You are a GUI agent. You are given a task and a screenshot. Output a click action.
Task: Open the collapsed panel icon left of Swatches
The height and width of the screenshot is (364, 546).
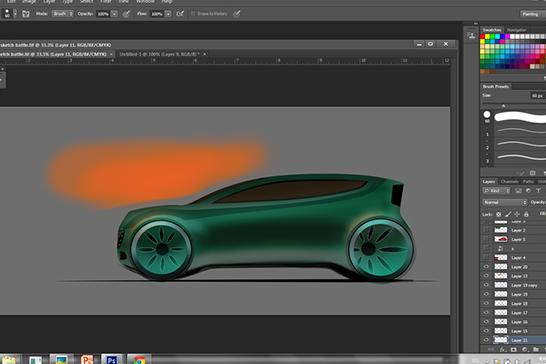[471, 36]
